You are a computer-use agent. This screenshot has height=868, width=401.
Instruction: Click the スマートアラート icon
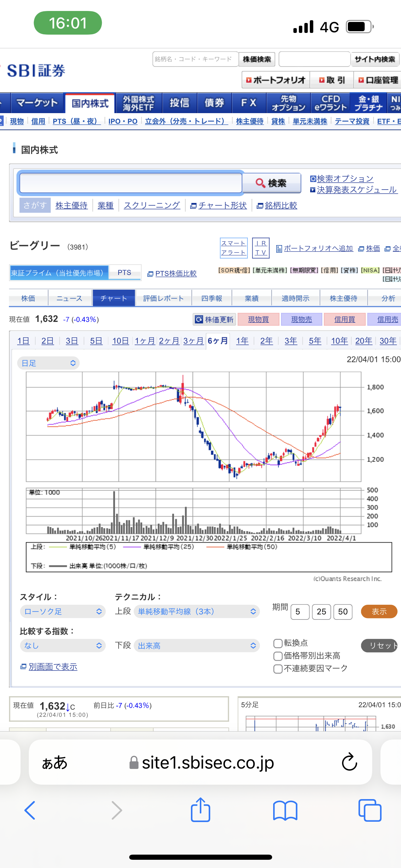pyautogui.click(x=233, y=248)
